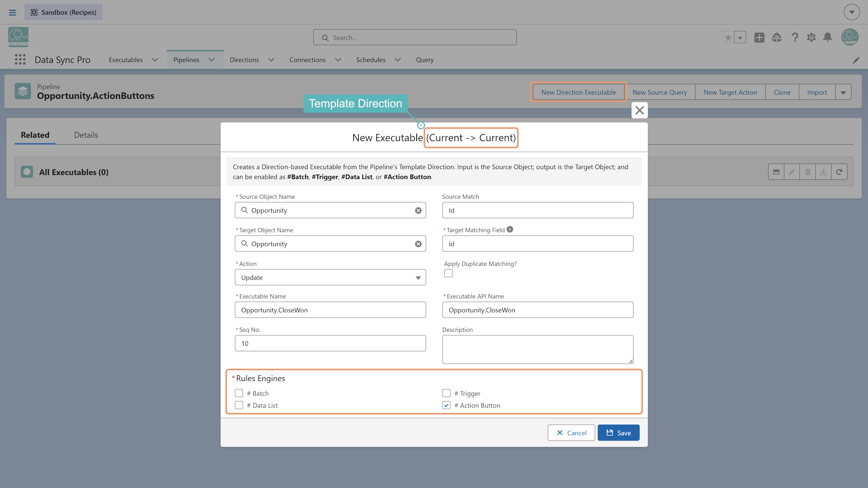Cancel the New Executable dialog
The image size is (868, 488).
pos(571,433)
